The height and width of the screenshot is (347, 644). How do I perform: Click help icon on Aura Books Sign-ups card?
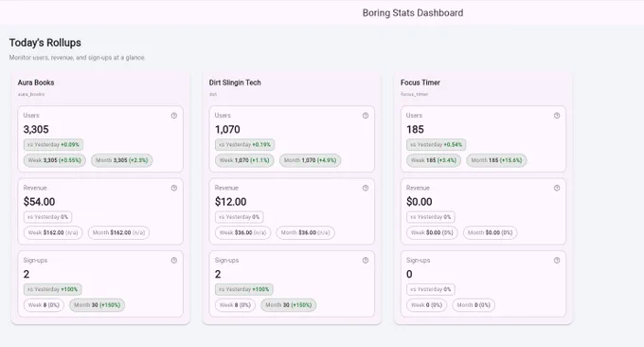[174, 260]
